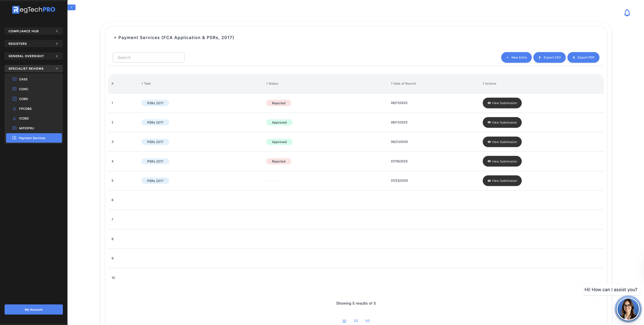View submission dated 06/21/2025
The height and width of the screenshot is (325, 644).
click(x=502, y=142)
